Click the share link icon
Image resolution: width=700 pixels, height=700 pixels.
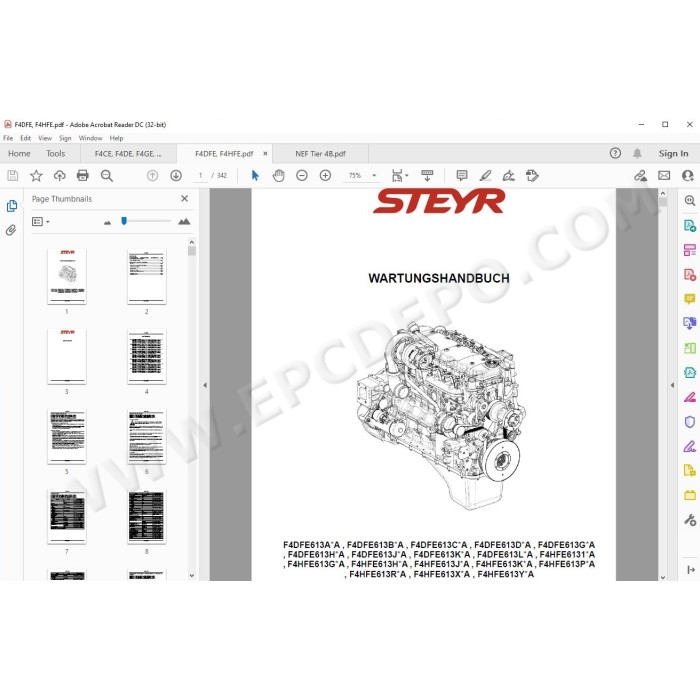tap(641, 175)
